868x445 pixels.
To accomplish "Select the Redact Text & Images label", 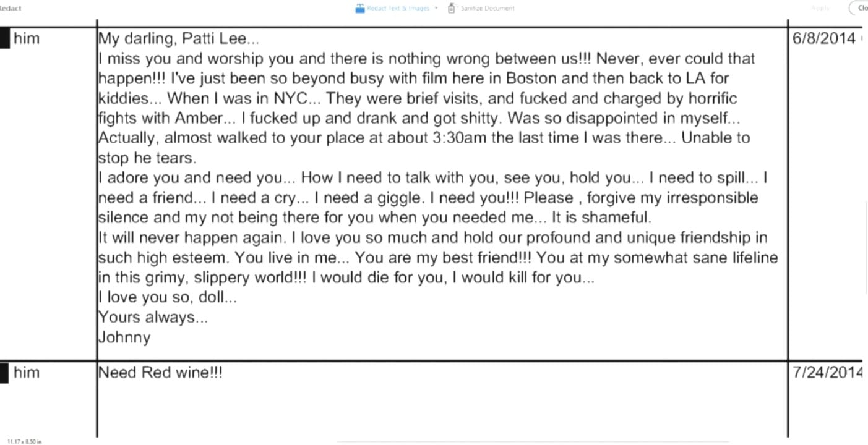I will pos(398,8).
